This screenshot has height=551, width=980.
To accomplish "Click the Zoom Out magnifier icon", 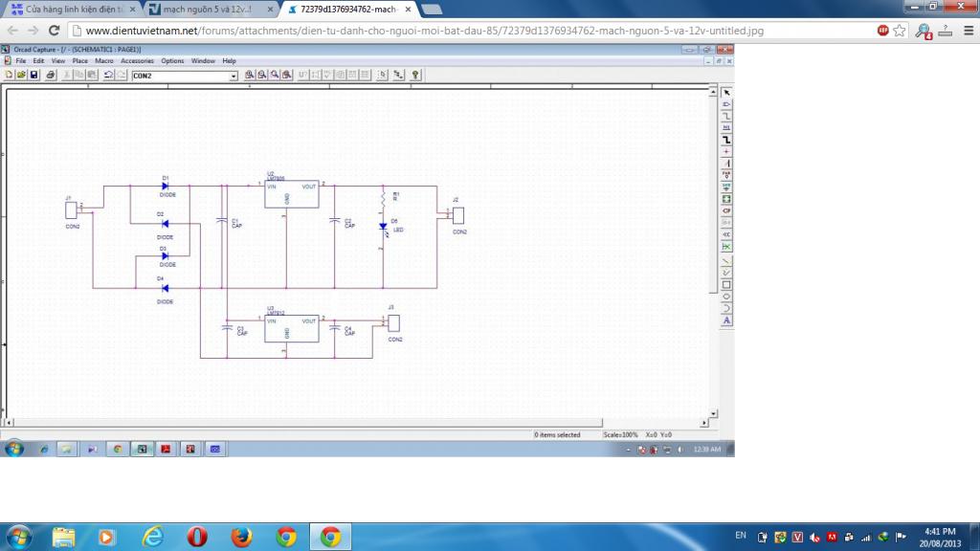I will click(x=262, y=75).
